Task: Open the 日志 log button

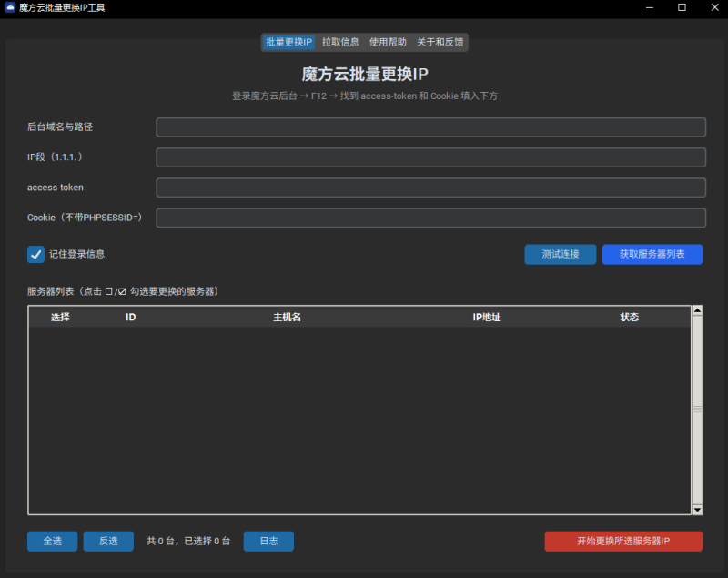Action: [268, 542]
